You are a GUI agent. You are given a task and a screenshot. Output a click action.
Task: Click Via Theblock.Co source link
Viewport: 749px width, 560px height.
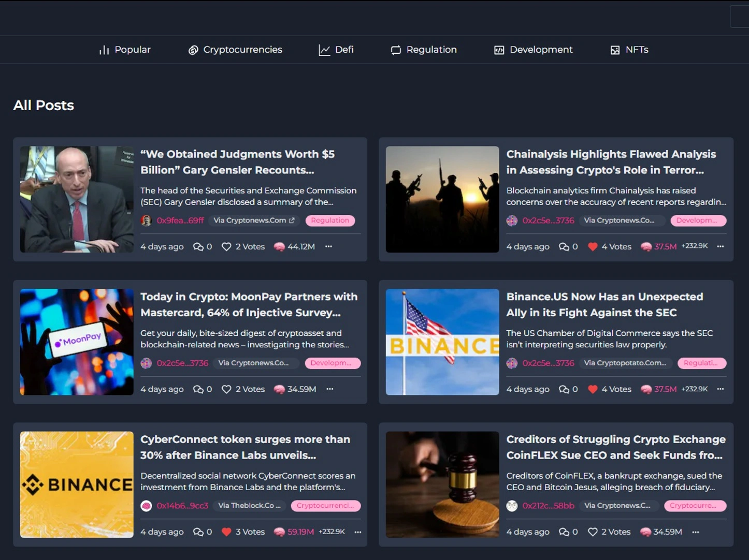pyautogui.click(x=250, y=506)
